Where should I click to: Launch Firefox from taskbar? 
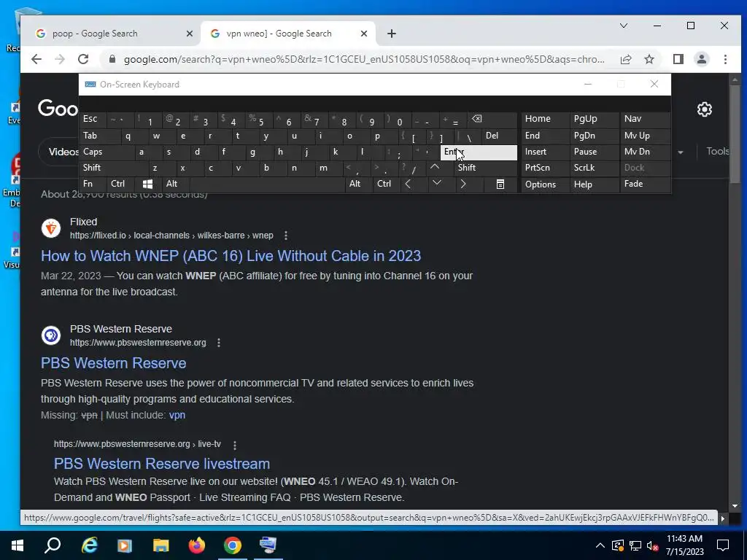click(197, 545)
